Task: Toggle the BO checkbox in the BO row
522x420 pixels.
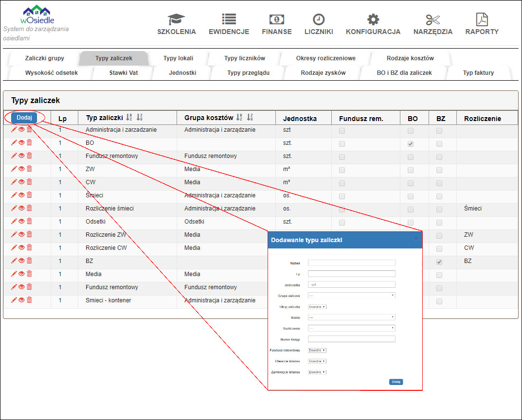Action: 411,144
